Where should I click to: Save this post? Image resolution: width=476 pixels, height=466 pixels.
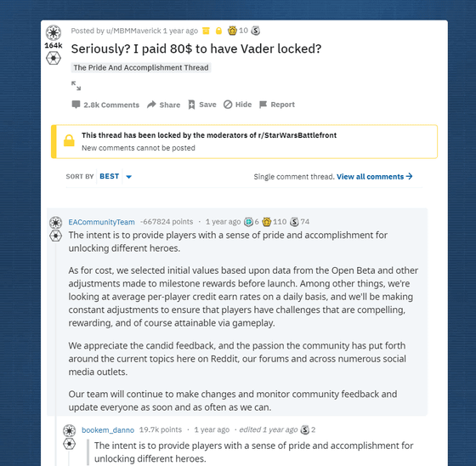tap(202, 105)
